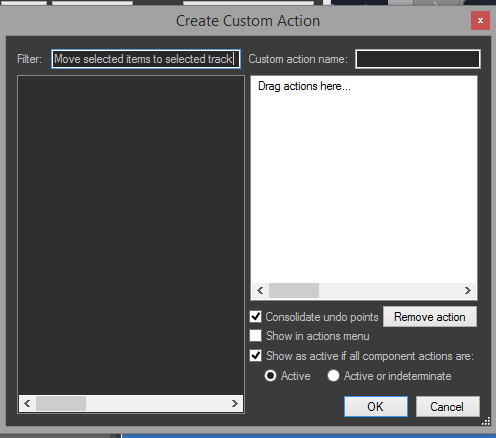
Task: Click the Remove action button
Action: click(x=430, y=317)
